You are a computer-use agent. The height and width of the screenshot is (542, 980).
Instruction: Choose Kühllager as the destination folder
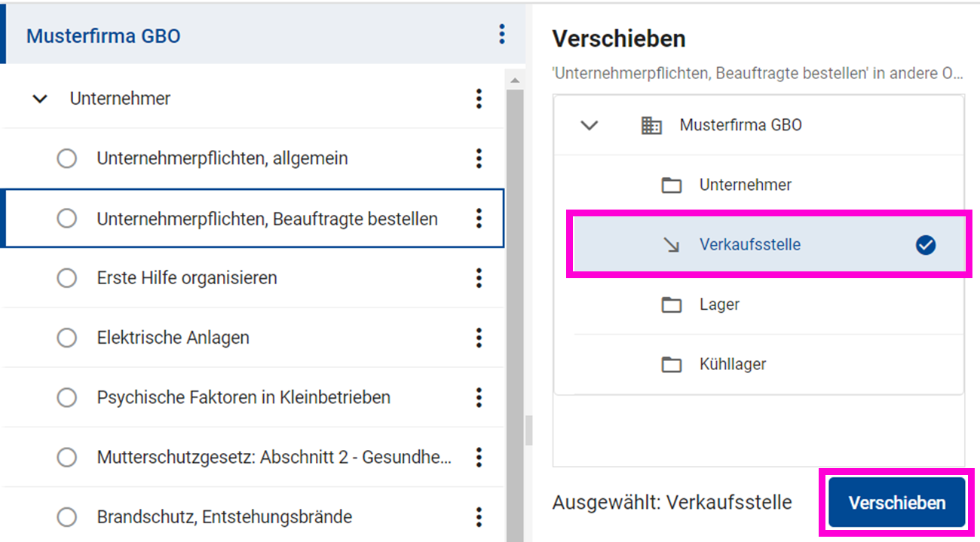732,365
